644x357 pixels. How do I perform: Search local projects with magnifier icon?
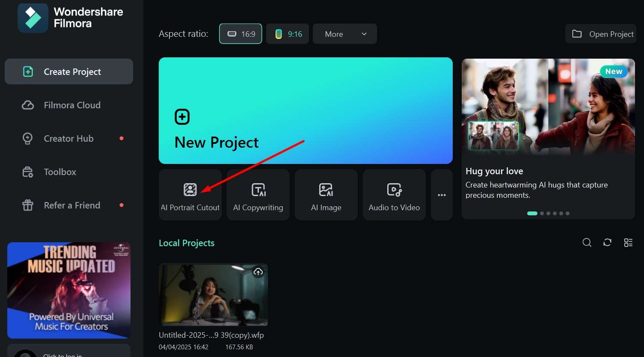tap(587, 243)
